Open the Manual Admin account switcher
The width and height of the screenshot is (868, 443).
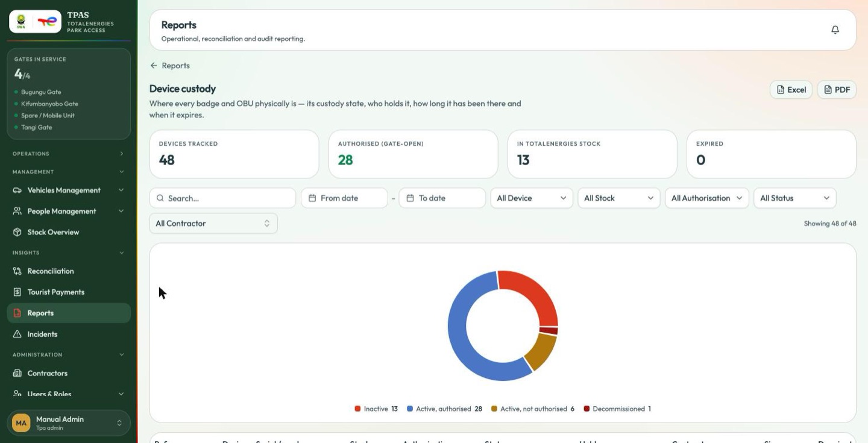(x=69, y=423)
